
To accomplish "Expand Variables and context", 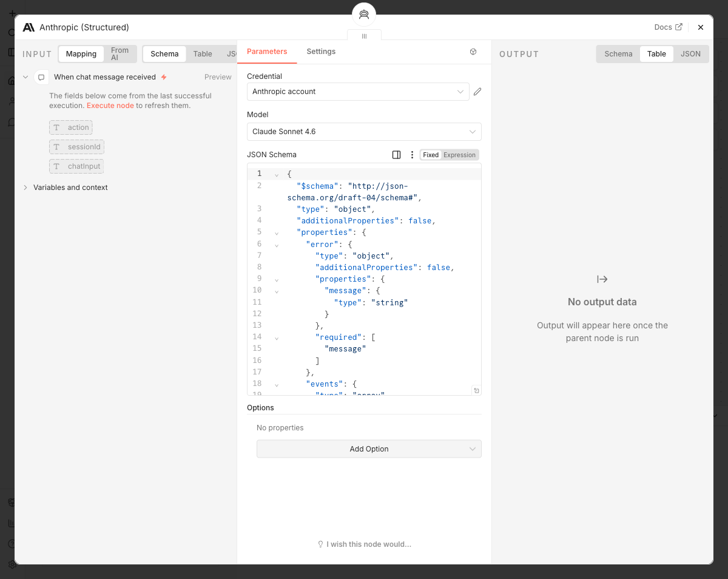I will (25, 188).
